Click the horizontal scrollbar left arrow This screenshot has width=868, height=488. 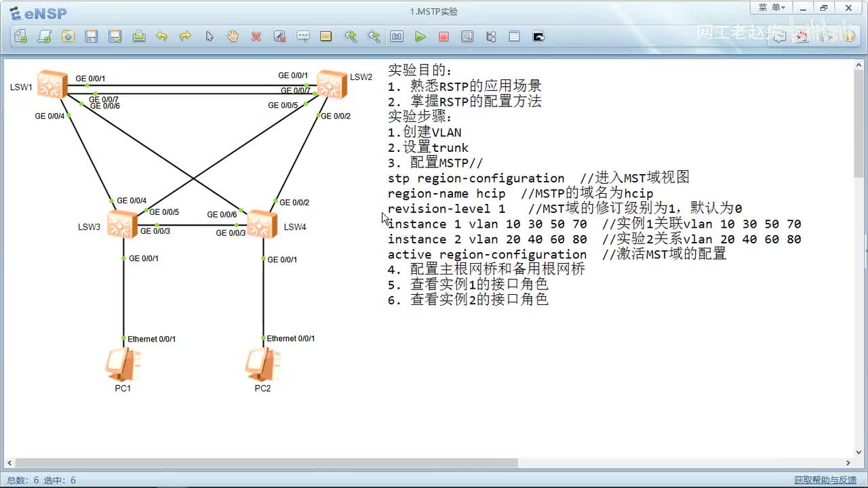tap(9, 463)
